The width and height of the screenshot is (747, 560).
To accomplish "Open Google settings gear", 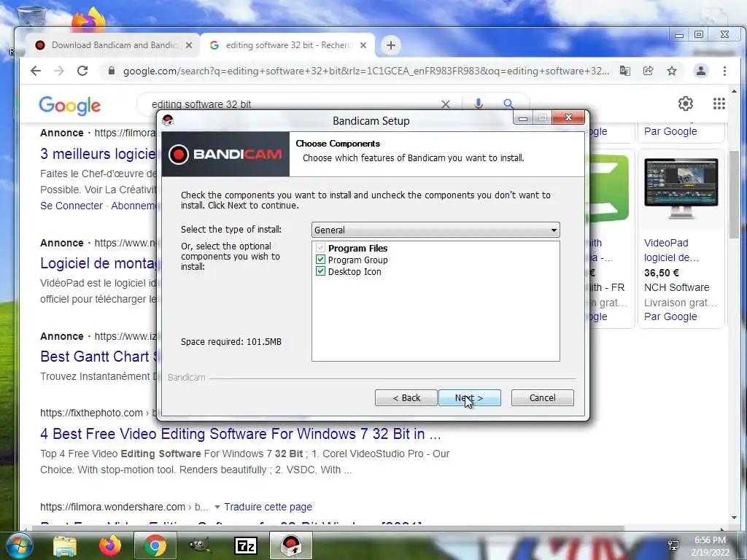I will (685, 104).
